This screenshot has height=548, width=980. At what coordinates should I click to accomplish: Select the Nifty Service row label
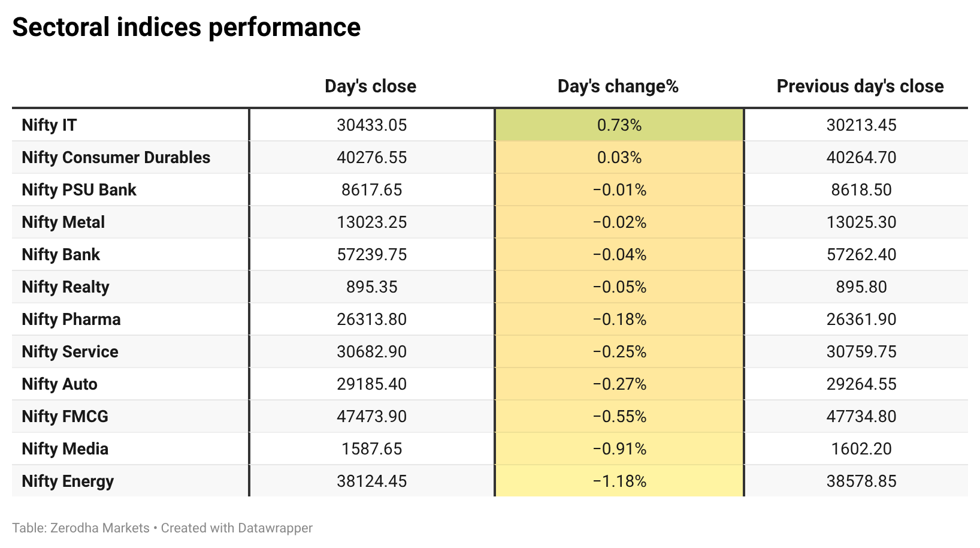click(70, 351)
